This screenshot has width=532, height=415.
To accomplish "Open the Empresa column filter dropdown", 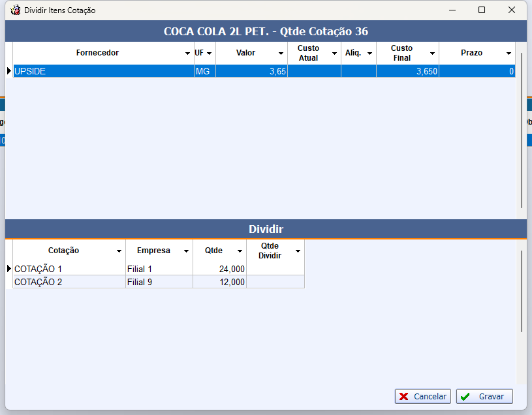I will pyautogui.click(x=186, y=251).
